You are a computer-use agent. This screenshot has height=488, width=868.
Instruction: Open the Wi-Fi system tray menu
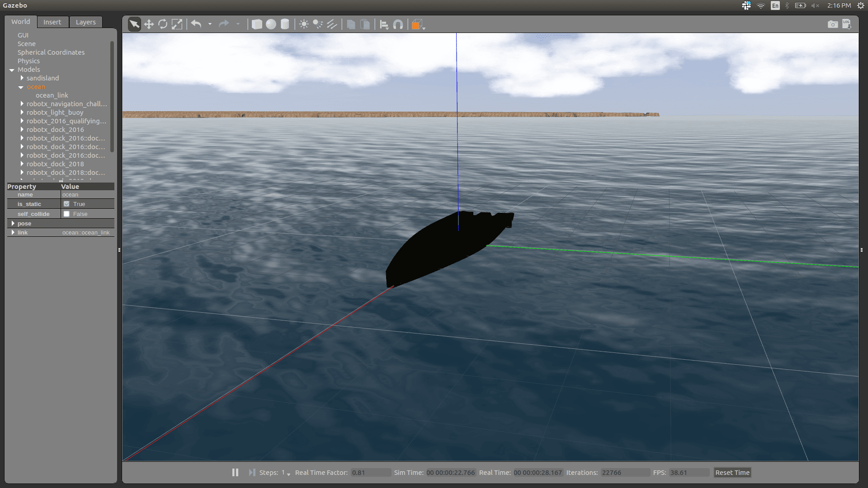click(761, 5)
